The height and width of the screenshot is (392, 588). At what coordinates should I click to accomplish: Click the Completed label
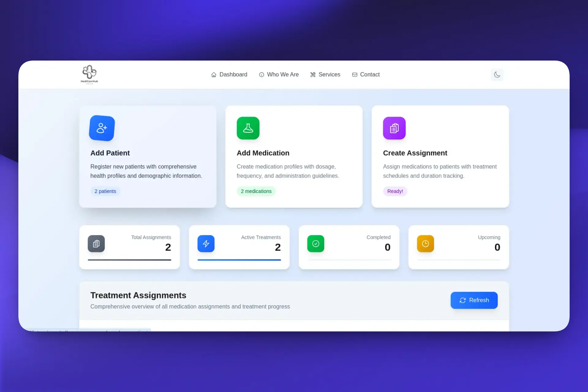[x=379, y=237]
